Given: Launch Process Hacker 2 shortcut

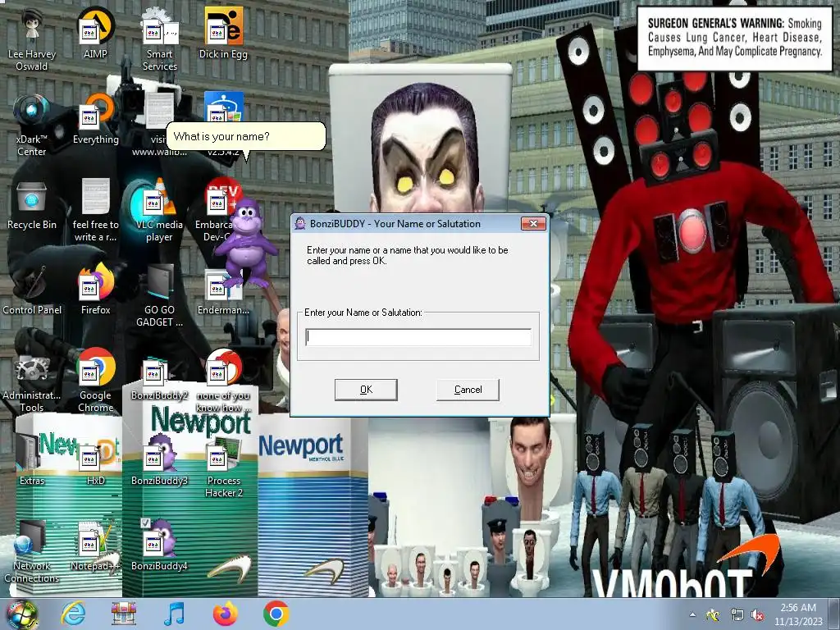Looking at the screenshot, I should coord(223,466).
